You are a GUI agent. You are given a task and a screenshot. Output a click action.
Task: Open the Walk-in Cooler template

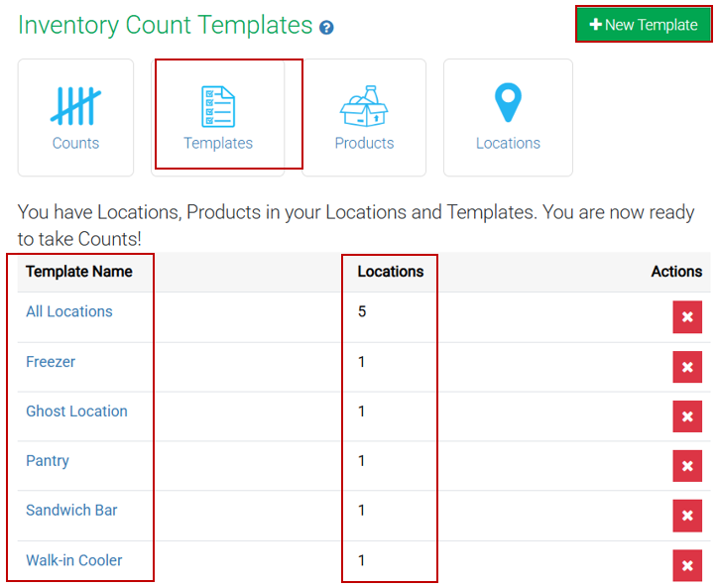[x=74, y=560]
